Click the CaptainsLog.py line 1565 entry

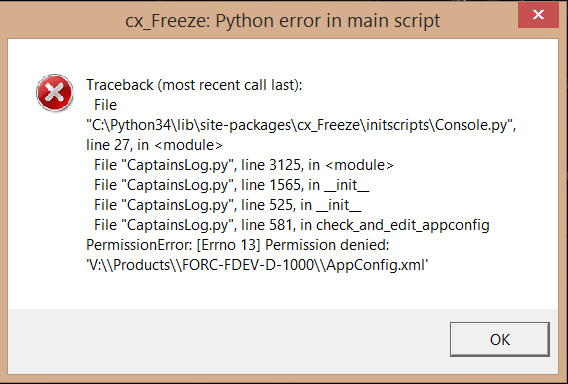click(x=231, y=185)
